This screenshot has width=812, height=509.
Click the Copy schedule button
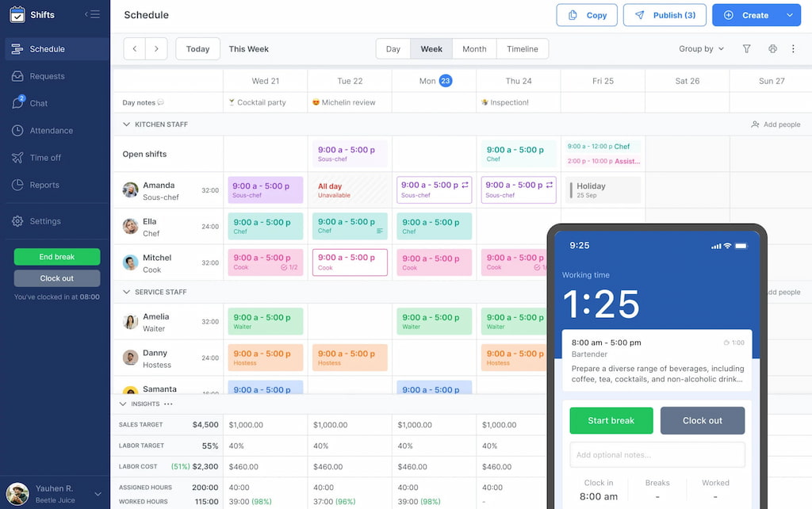586,14
